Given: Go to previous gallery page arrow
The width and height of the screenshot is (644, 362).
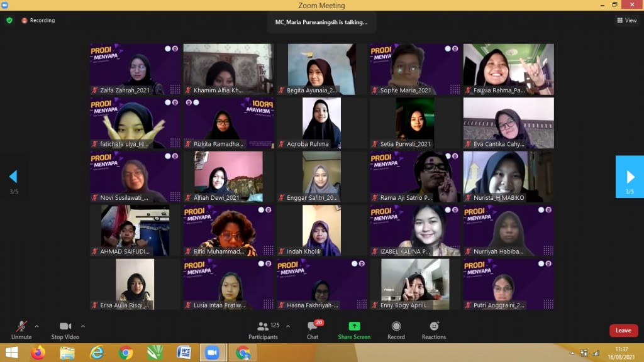Looking at the screenshot, I should (x=13, y=177).
